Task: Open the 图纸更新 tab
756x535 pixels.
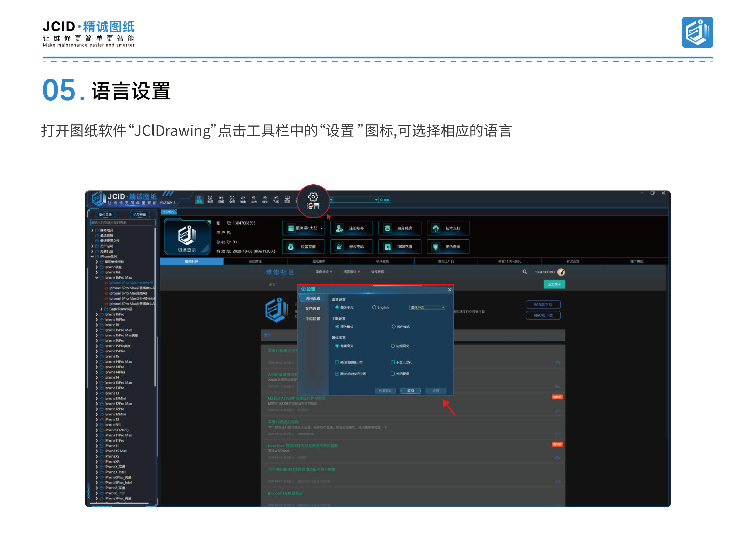Action: point(319,261)
